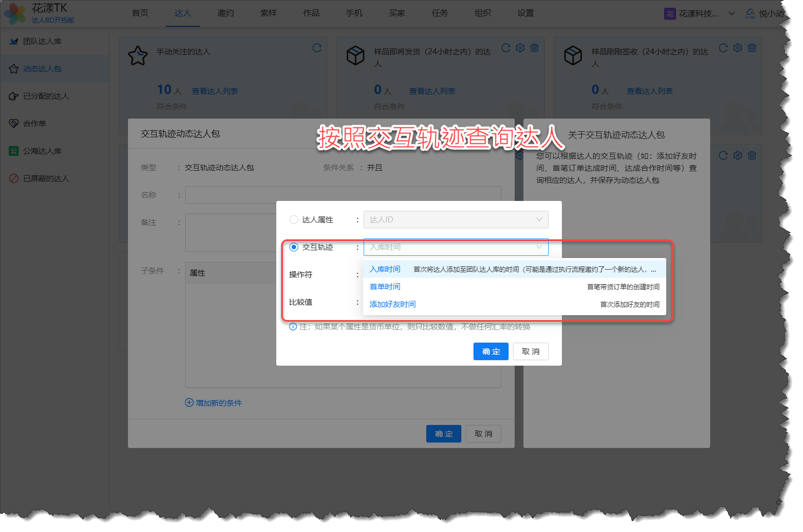Click 确定 in the condition popup
This screenshot has height=532, width=803.
coord(490,351)
